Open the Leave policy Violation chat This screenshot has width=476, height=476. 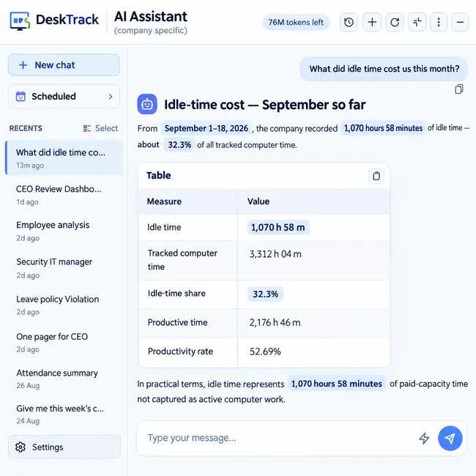pyautogui.click(x=64, y=305)
